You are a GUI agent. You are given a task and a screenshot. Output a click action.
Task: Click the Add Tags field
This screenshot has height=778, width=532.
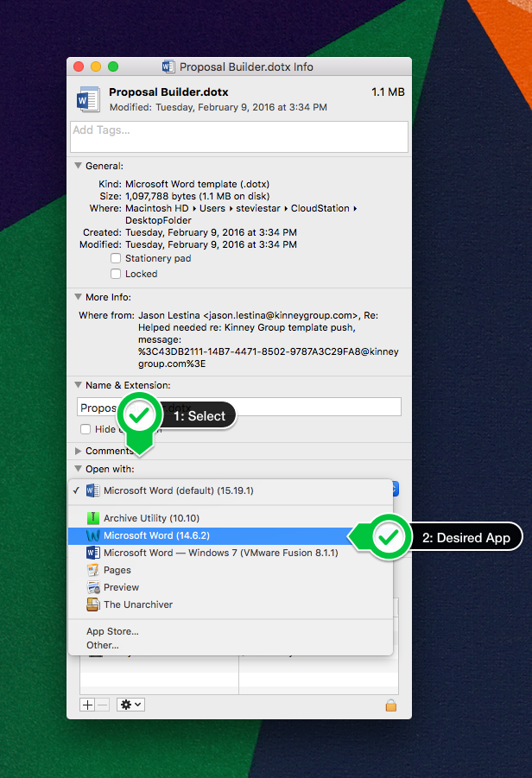click(x=239, y=136)
